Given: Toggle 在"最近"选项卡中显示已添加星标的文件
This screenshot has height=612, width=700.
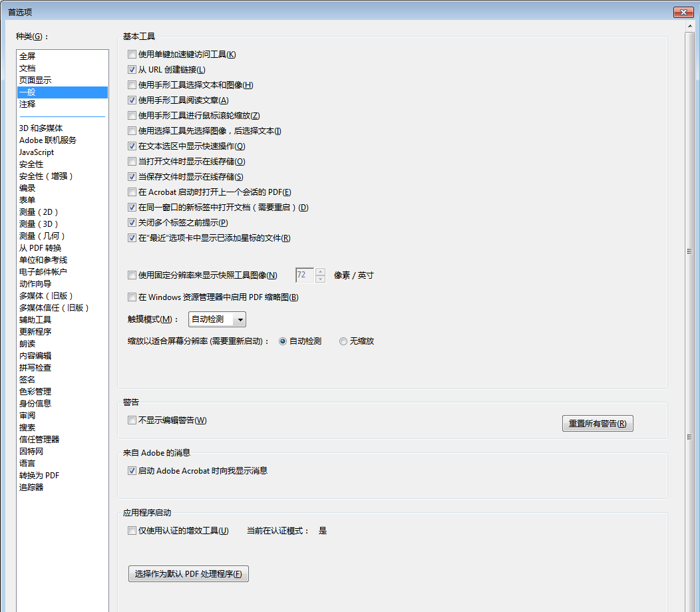Looking at the screenshot, I should tap(132, 238).
